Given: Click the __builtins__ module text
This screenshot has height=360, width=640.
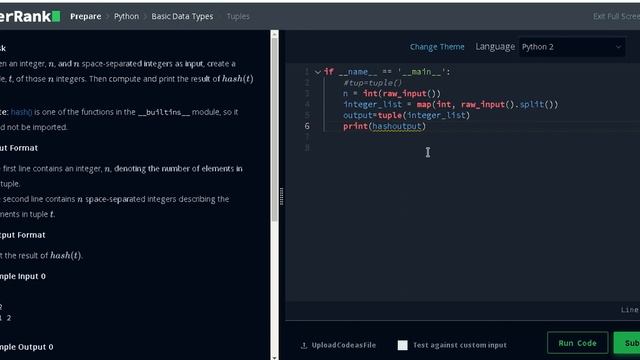Looking at the screenshot, I should point(164,112).
